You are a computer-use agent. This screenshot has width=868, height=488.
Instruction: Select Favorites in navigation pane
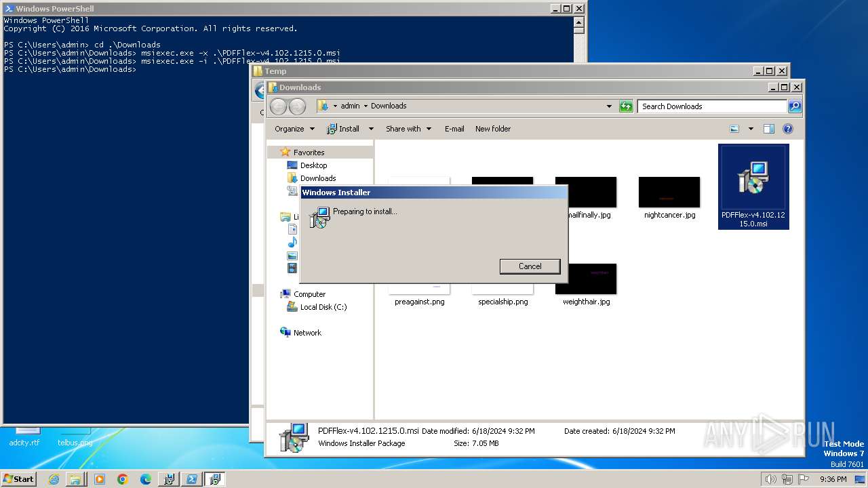pyautogui.click(x=309, y=152)
